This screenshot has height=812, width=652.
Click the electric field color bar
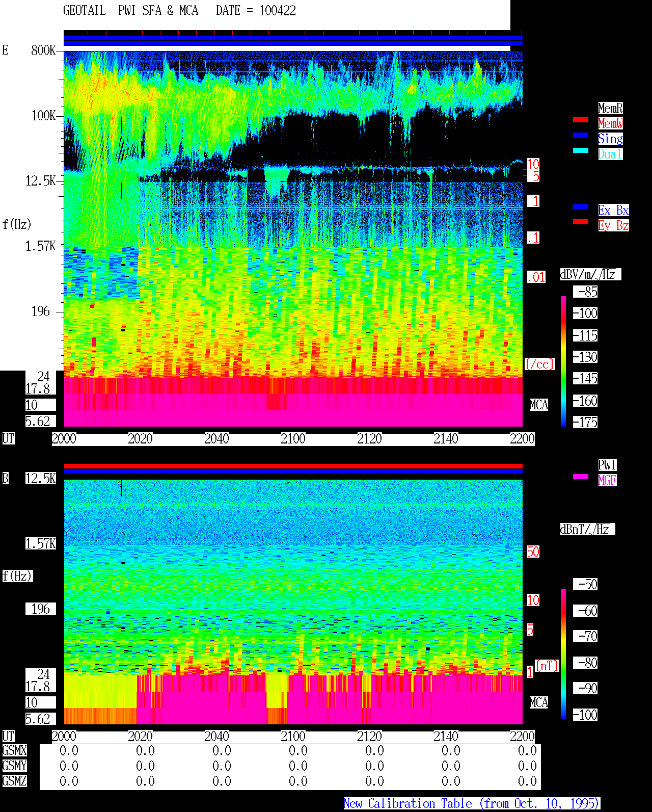(x=563, y=361)
